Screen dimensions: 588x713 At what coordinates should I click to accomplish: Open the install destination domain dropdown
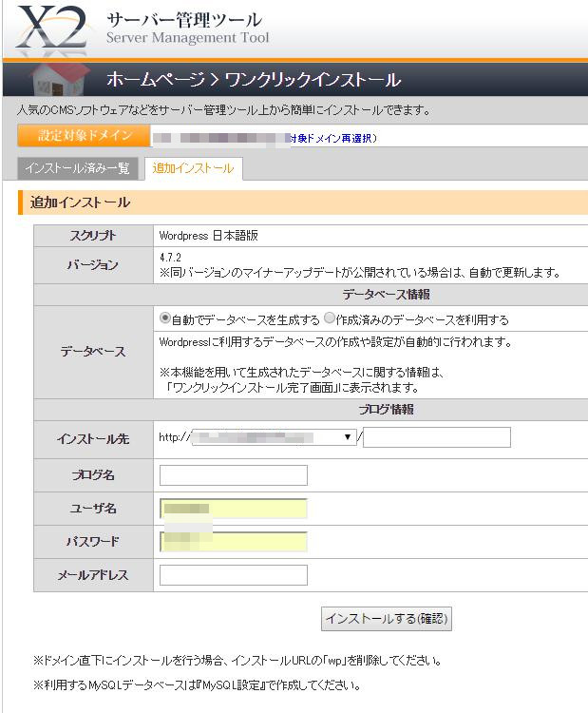[274, 437]
